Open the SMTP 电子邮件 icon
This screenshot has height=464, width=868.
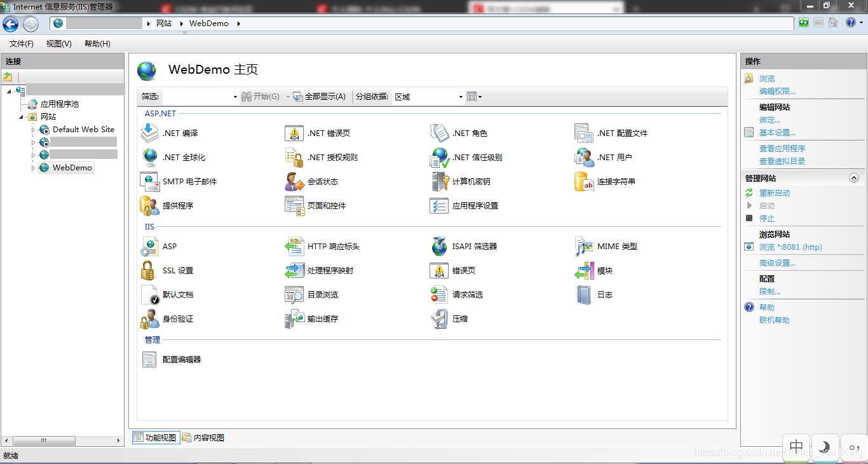pos(149,181)
